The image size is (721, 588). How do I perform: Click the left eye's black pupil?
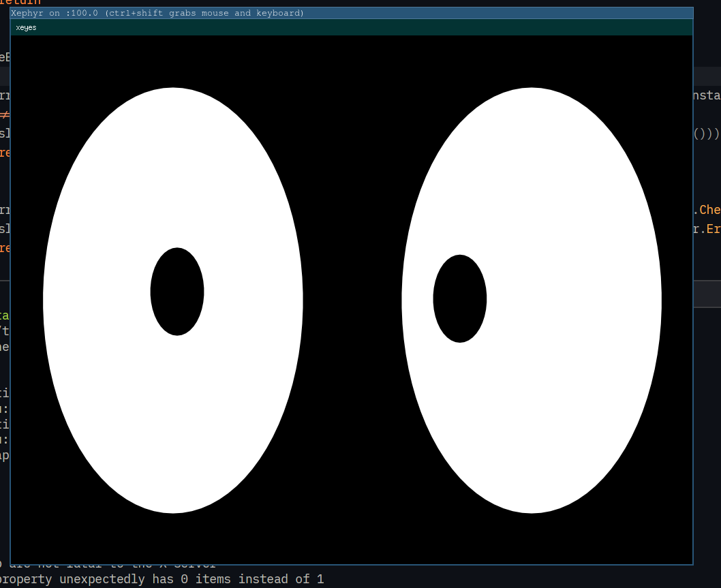(177, 292)
